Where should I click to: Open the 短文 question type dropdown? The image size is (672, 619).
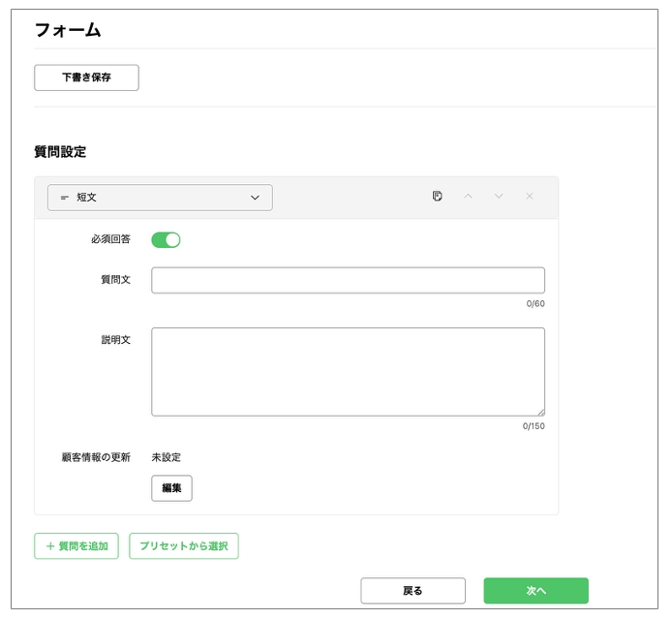click(x=160, y=198)
